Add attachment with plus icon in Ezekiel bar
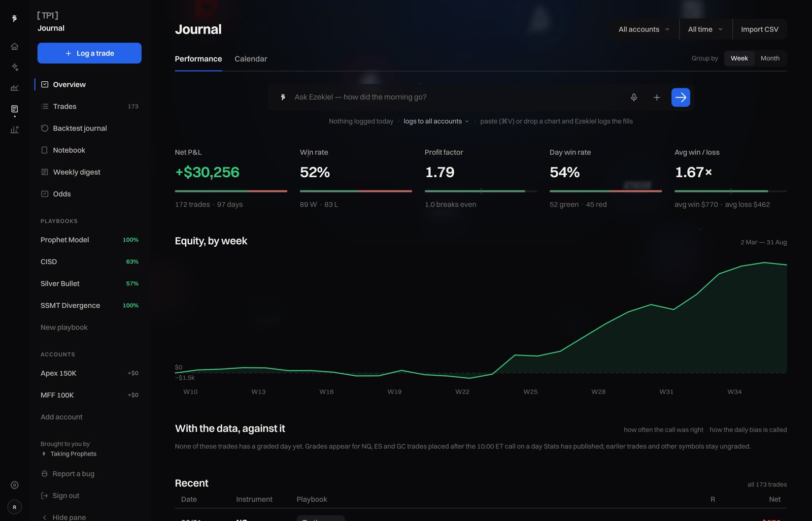Image resolution: width=812 pixels, height=521 pixels. [x=657, y=97]
